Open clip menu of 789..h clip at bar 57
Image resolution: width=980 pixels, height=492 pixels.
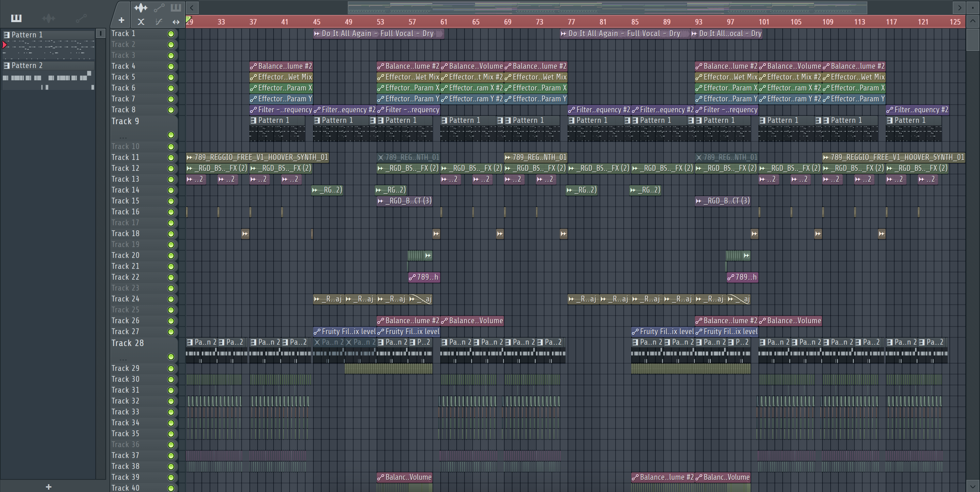coord(412,277)
